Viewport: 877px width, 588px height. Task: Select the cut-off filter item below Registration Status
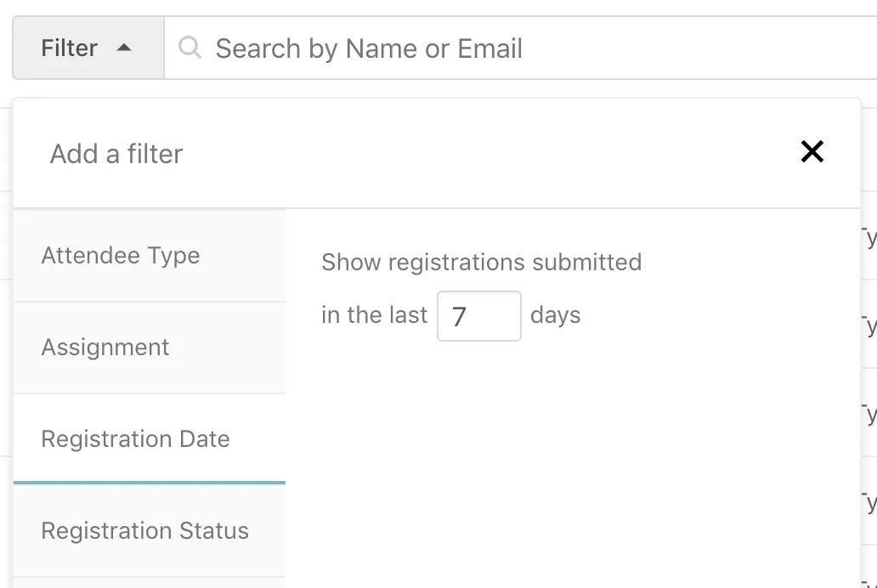click(150, 583)
